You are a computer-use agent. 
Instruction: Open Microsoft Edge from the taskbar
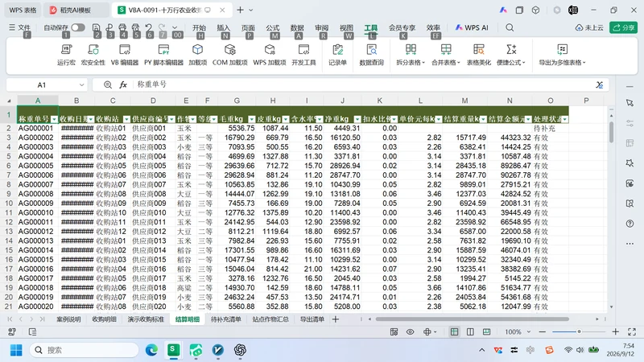tap(151, 350)
